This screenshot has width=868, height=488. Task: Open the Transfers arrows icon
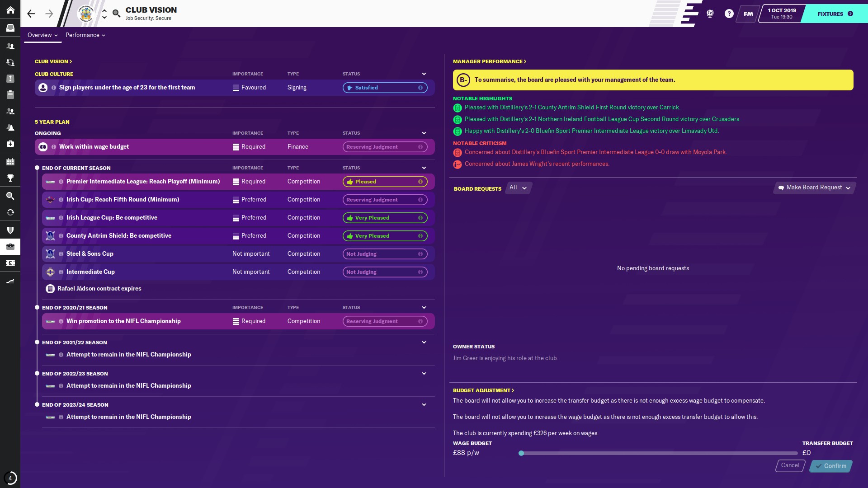[x=10, y=212]
